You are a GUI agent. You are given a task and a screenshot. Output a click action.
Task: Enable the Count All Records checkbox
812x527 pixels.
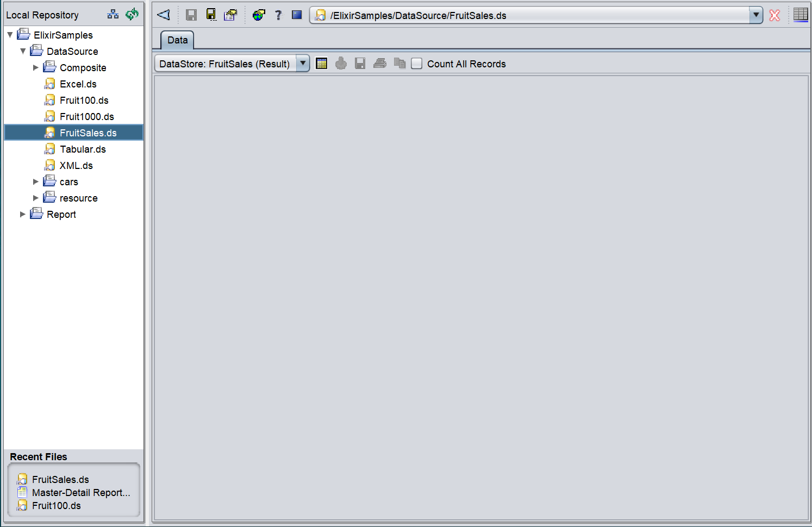click(x=417, y=64)
